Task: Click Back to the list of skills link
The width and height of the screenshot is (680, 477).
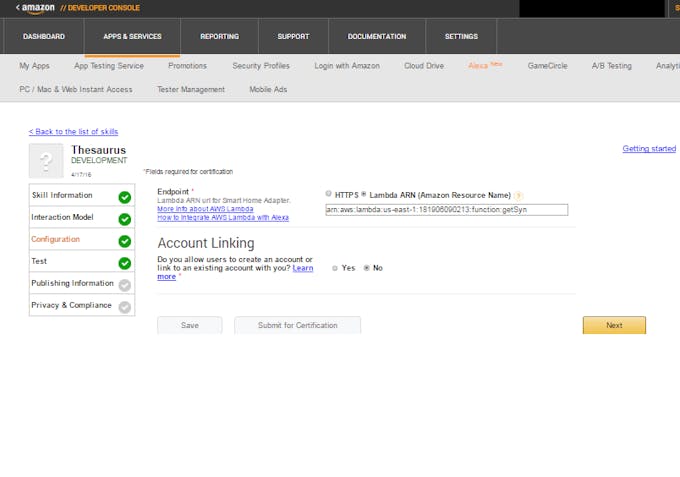Action: (73, 131)
